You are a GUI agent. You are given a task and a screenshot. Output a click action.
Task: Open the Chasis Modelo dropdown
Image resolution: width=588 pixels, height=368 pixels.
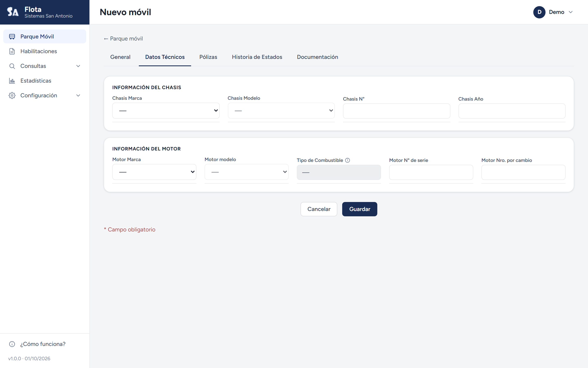click(x=281, y=110)
